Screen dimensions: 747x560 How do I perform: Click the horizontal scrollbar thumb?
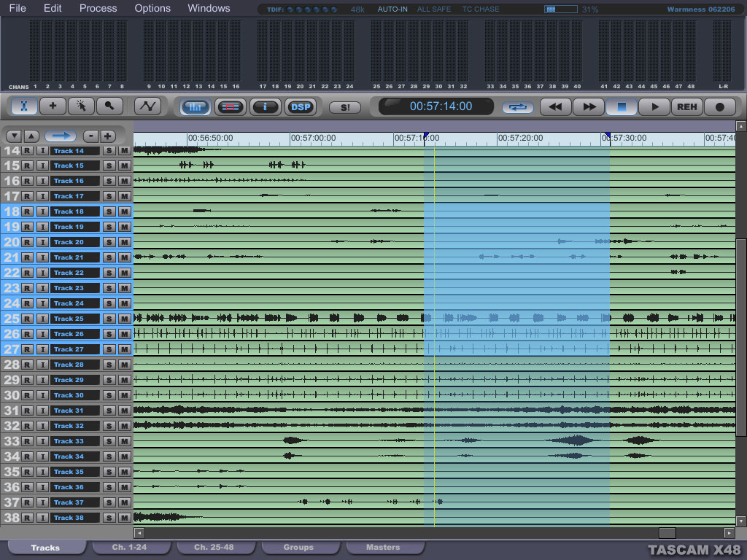tap(667, 533)
